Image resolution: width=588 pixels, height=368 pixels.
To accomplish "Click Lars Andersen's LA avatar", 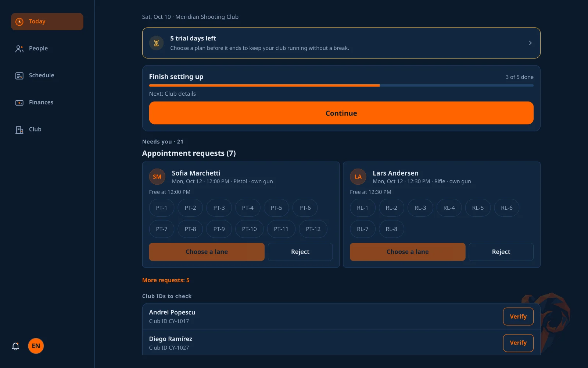I will (358, 177).
